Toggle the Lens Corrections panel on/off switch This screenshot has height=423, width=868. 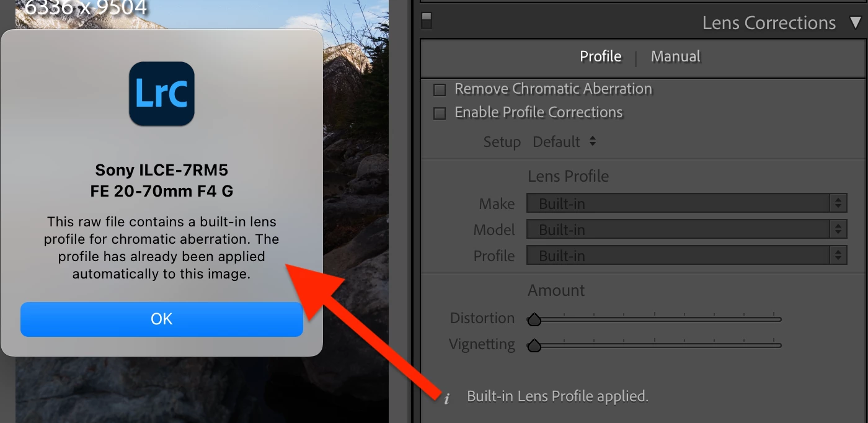(426, 20)
